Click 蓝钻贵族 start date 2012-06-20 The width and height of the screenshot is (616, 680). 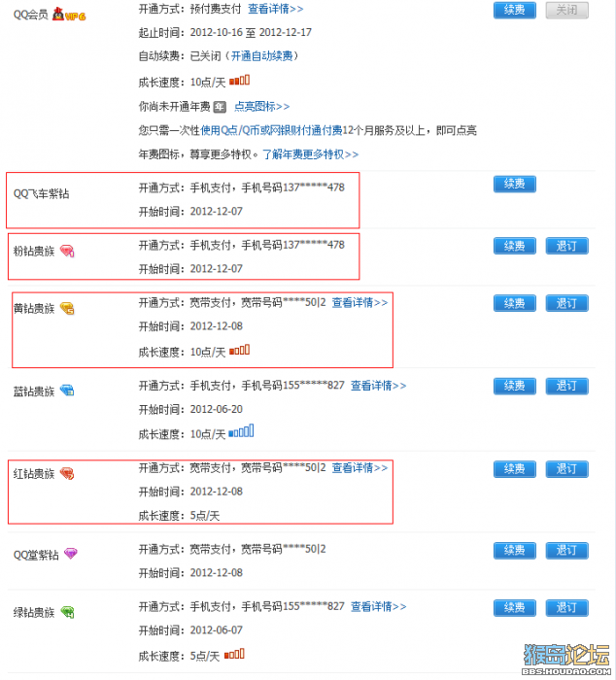pos(216,409)
